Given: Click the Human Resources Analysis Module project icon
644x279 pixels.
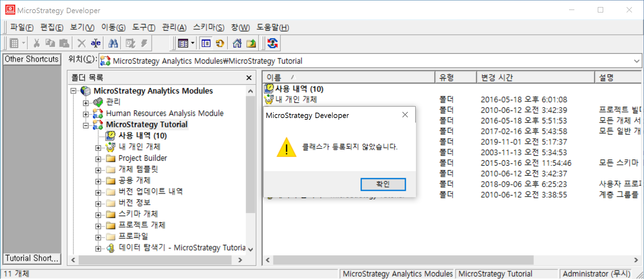Looking at the screenshot, I should [x=98, y=113].
